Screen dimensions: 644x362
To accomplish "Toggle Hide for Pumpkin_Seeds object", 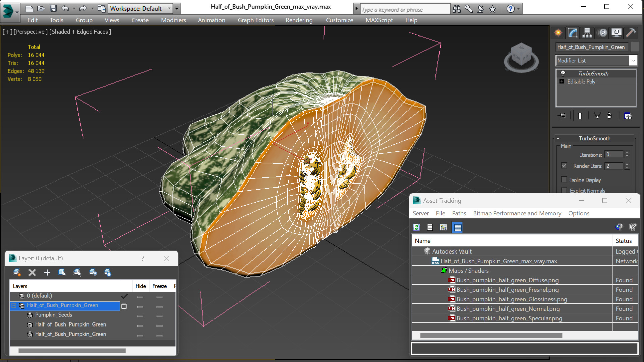I will [x=140, y=316].
